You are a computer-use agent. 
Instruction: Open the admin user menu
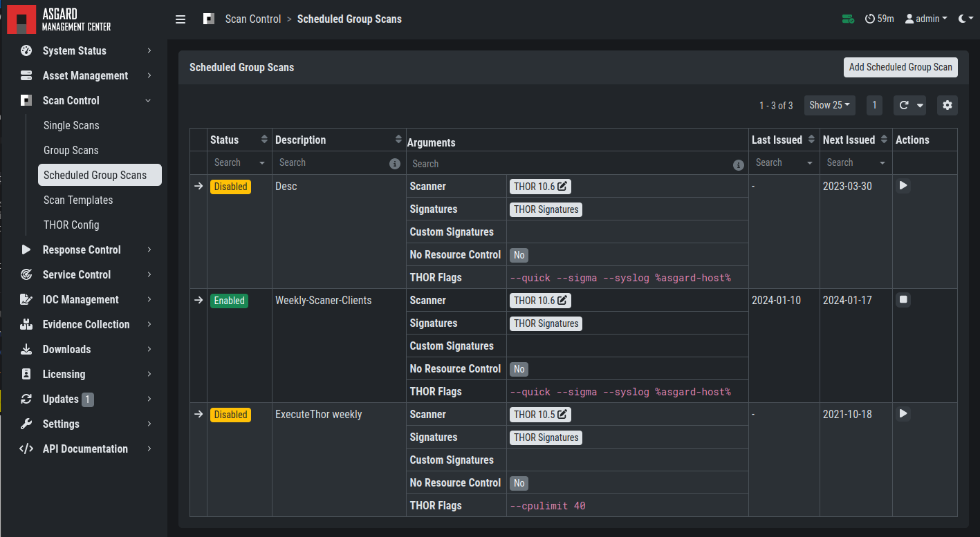(x=927, y=19)
